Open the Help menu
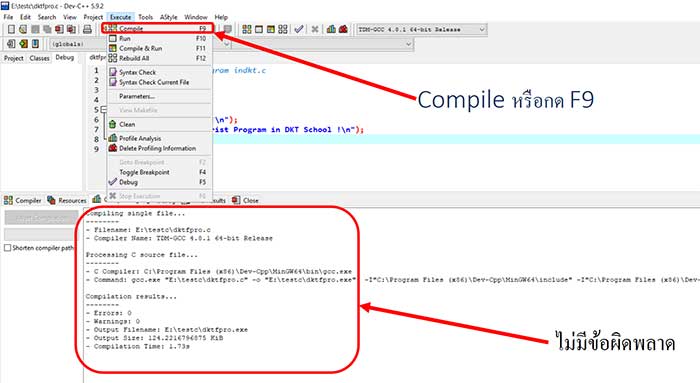The width and height of the screenshot is (700, 383). coord(221,17)
